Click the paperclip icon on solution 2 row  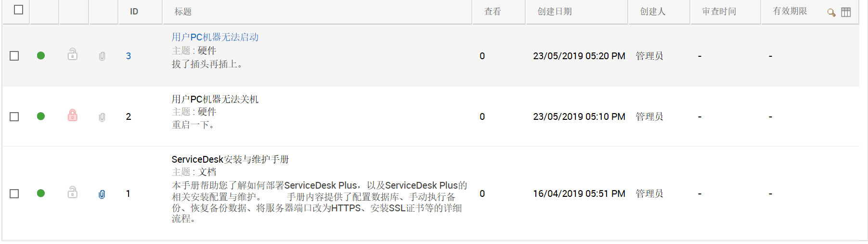click(x=102, y=117)
